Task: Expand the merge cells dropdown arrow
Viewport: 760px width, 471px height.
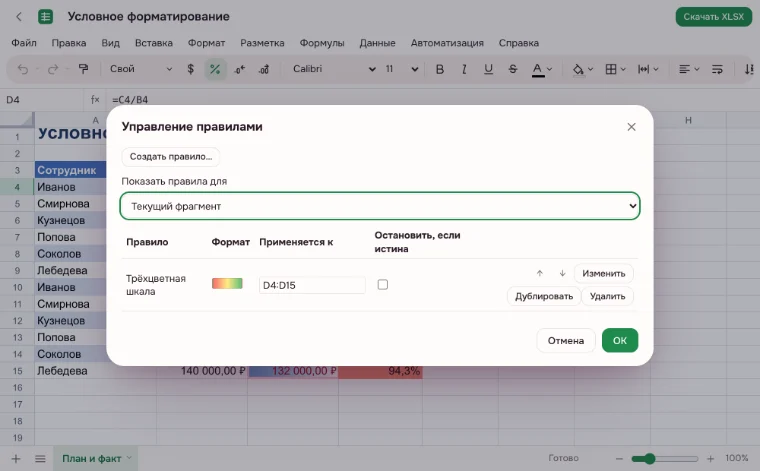Action: (x=656, y=69)
